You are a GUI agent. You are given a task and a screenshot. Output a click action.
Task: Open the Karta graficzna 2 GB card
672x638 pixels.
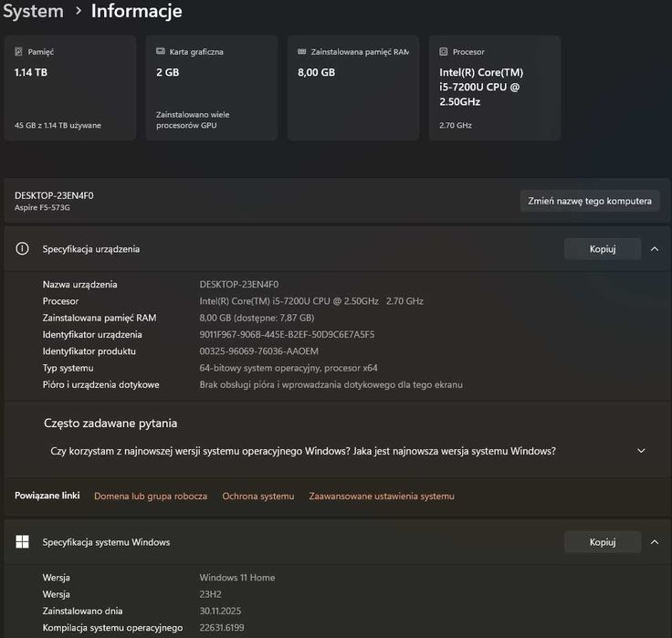(x=211, y=88)
